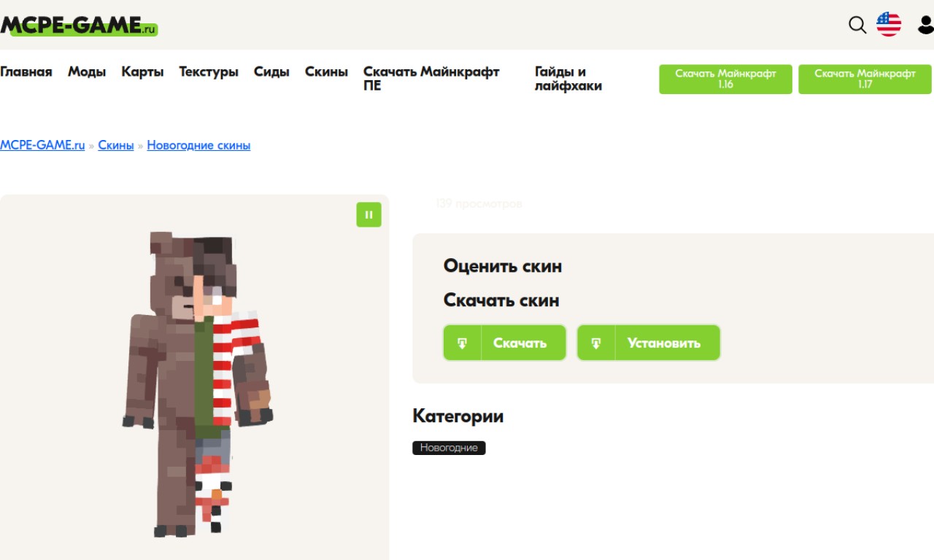934x560 pixels.
Task: Switch language via US flag icon
Action: (889, 24)
